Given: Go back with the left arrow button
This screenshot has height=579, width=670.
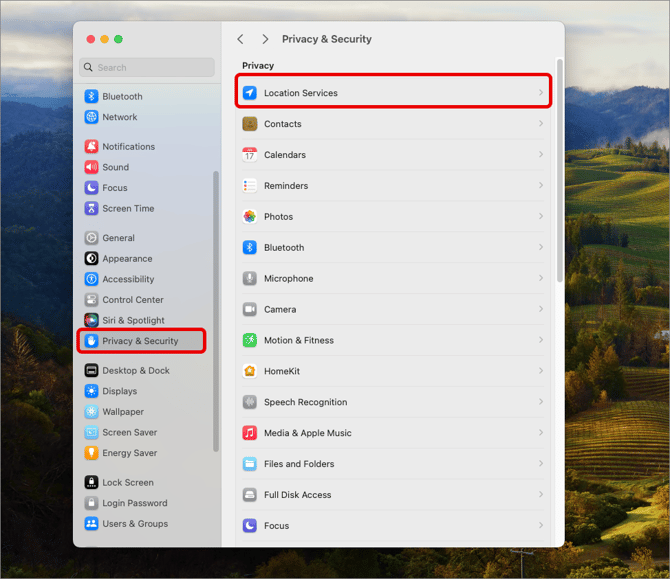Looking at the screenshot, I should click(241, 39).
